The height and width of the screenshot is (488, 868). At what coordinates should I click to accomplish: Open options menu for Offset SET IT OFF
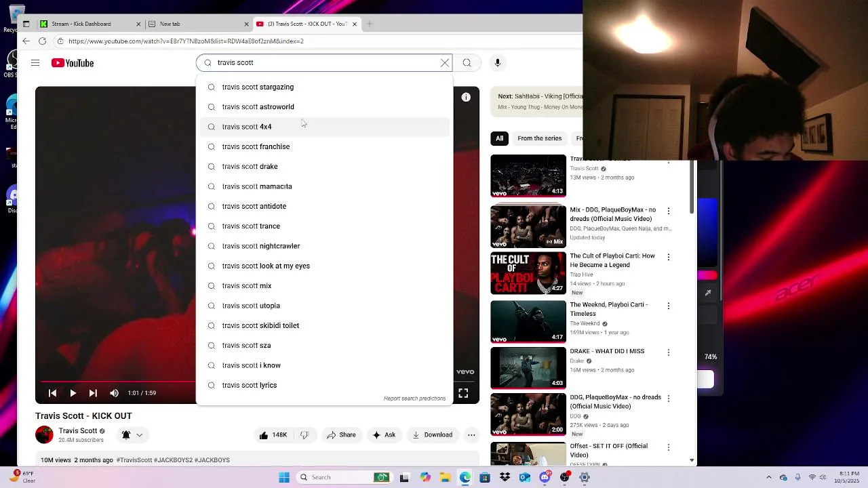click(x=668, y=447)
